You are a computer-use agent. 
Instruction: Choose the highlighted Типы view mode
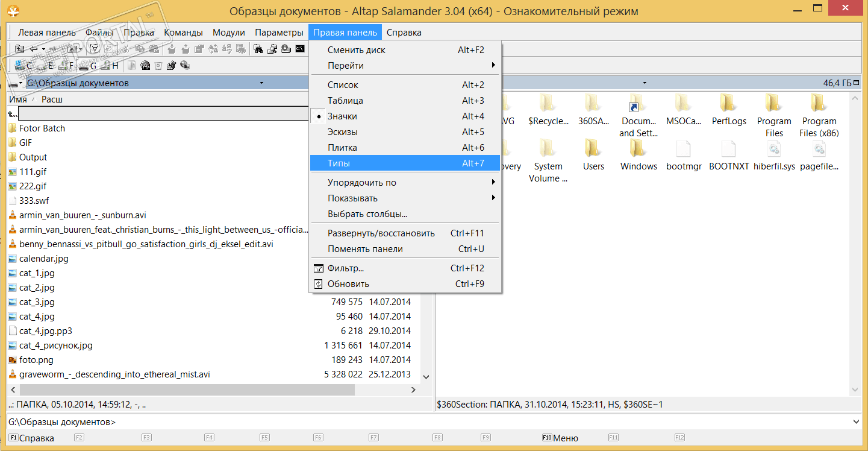tap(405, 163)
